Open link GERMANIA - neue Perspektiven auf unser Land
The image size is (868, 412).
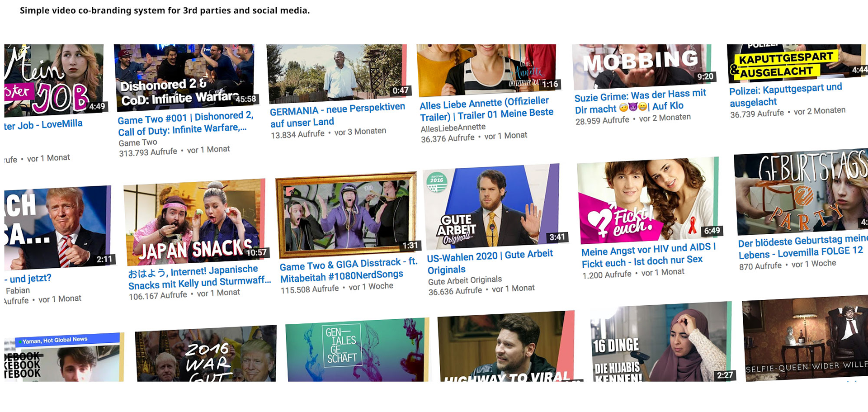pos(338,115)
